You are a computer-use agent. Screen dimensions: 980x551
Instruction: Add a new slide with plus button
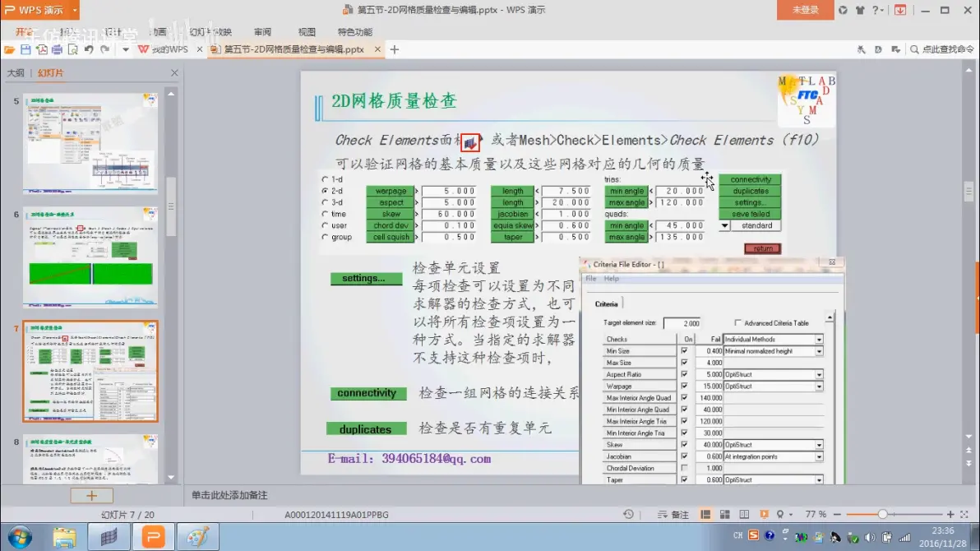(91, 495)
